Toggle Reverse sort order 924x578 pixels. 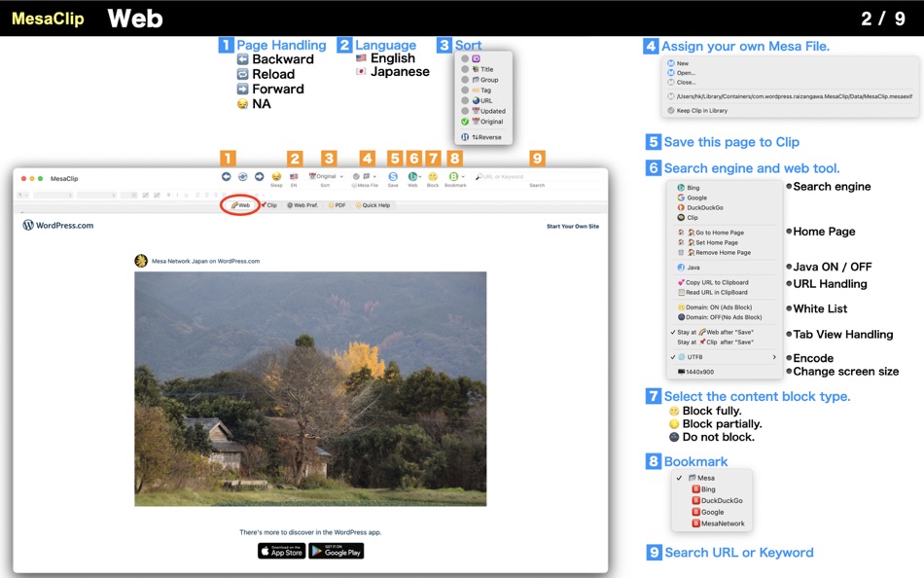(x=481, y=137)
